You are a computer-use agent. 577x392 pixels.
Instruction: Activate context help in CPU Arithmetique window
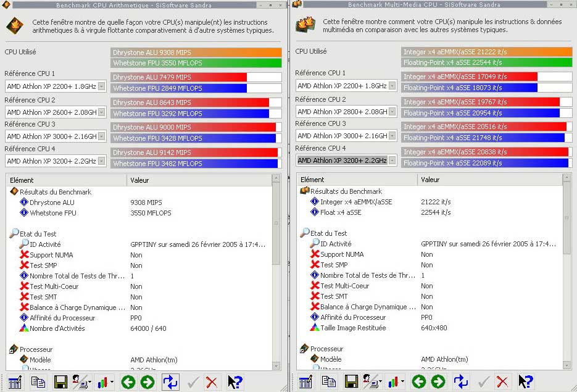[235, 382]
